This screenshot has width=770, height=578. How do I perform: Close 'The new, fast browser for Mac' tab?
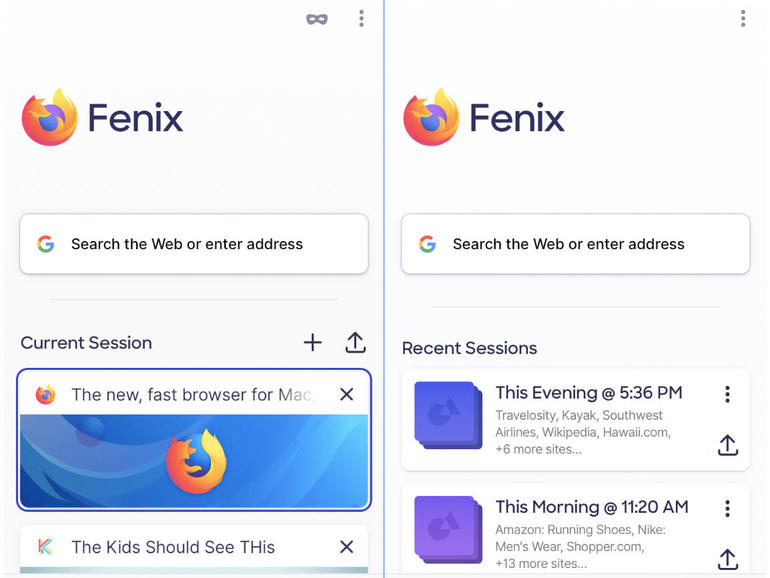tap(347, 394)
